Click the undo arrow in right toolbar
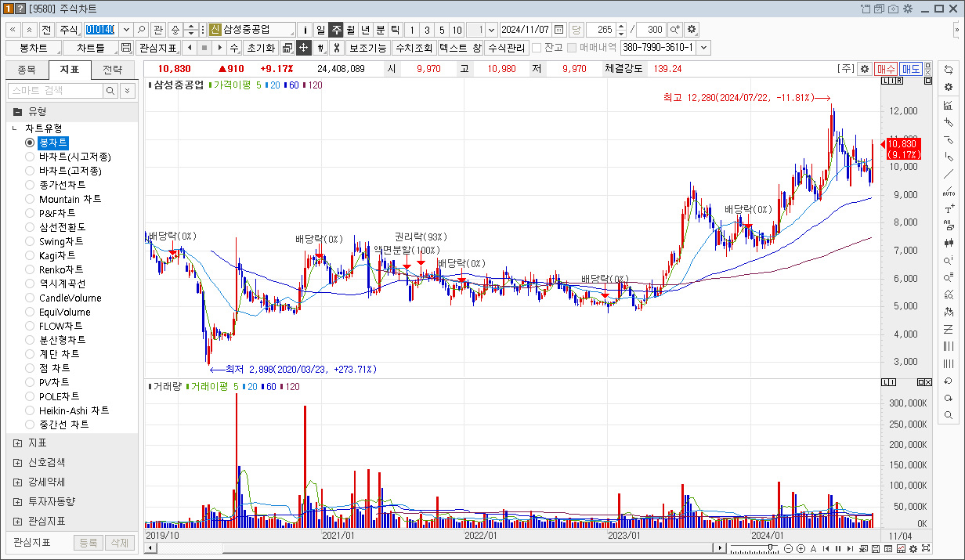This screenshot has width=965, height=560. pyautogui.click(x=949, y=381)
